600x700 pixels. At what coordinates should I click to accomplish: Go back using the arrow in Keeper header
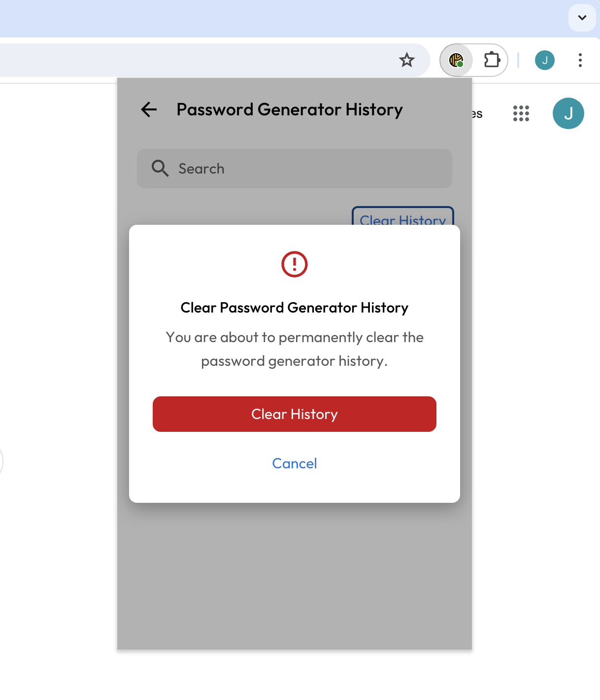point(149,109)
